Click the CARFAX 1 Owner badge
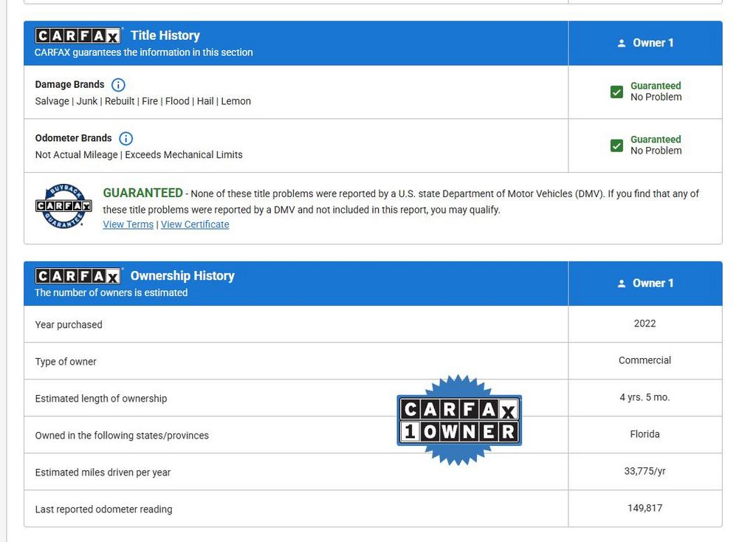 pyautogui.click(x=459, y=420)
